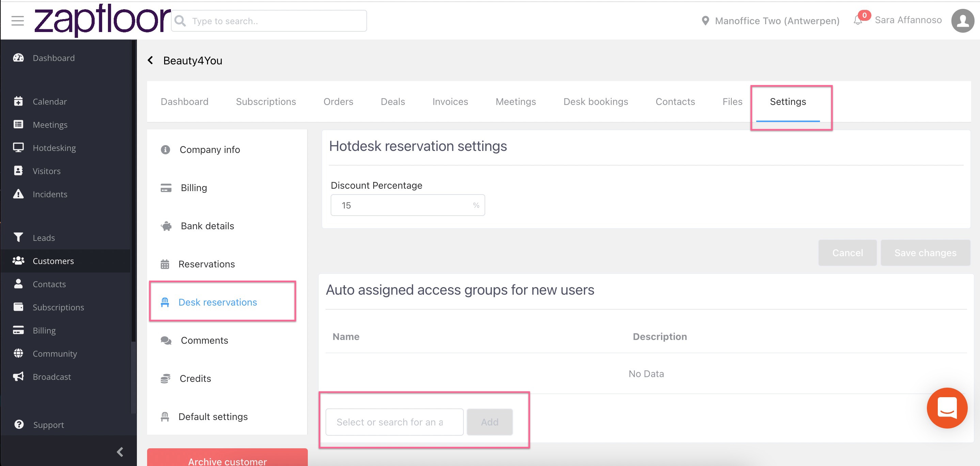The width and height of the screenshot is (980, 466).
Task: Open Manoffice Two (Antwerpen) location selector
Action: (770, 20)
